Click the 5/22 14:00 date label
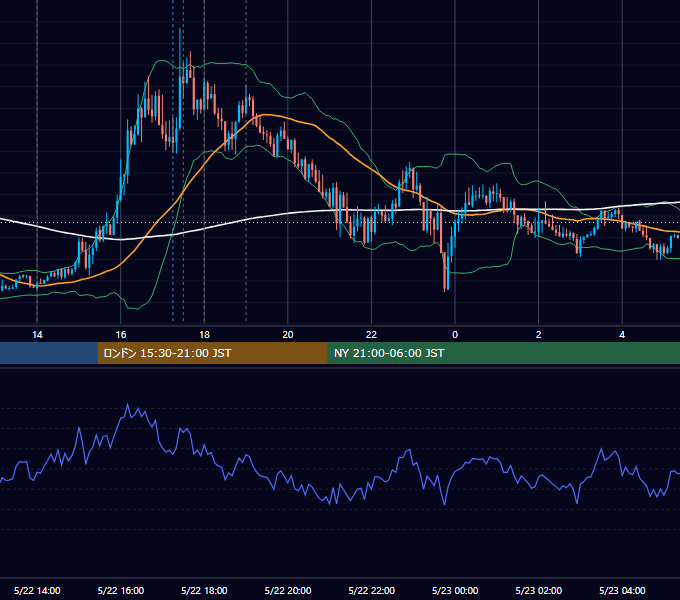 coord(37,590)
